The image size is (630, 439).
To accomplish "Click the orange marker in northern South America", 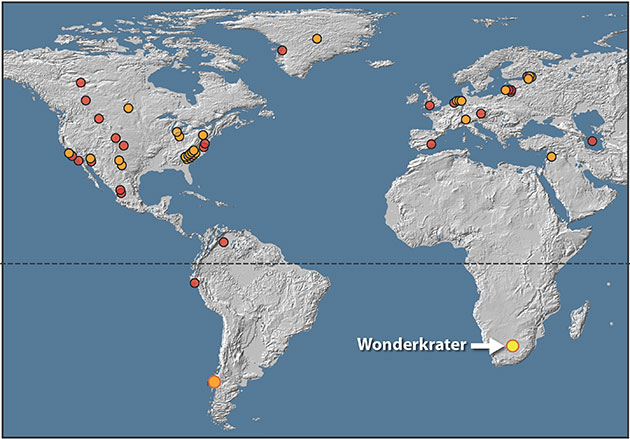I will click(224, 240).
